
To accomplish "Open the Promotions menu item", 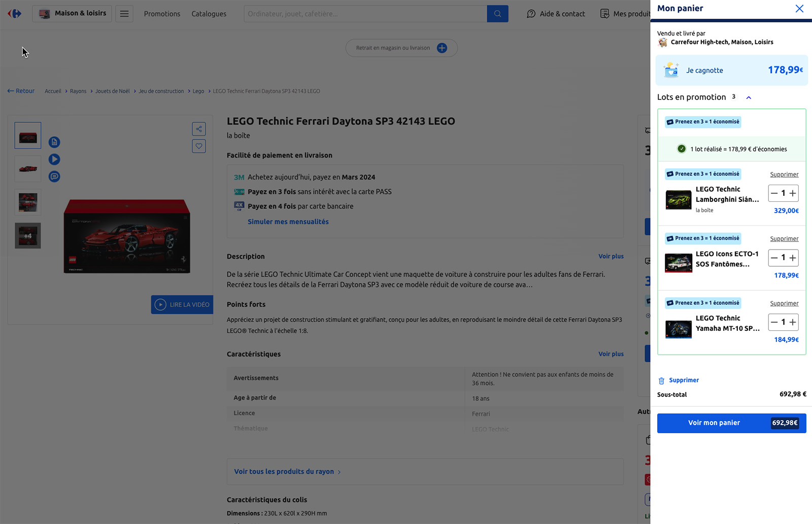I will 162,14.
